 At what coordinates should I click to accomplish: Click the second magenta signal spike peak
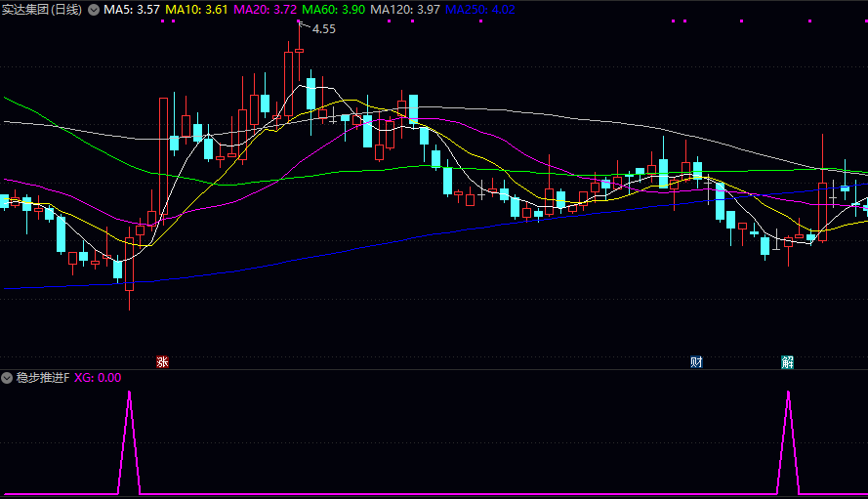(788, 393)
